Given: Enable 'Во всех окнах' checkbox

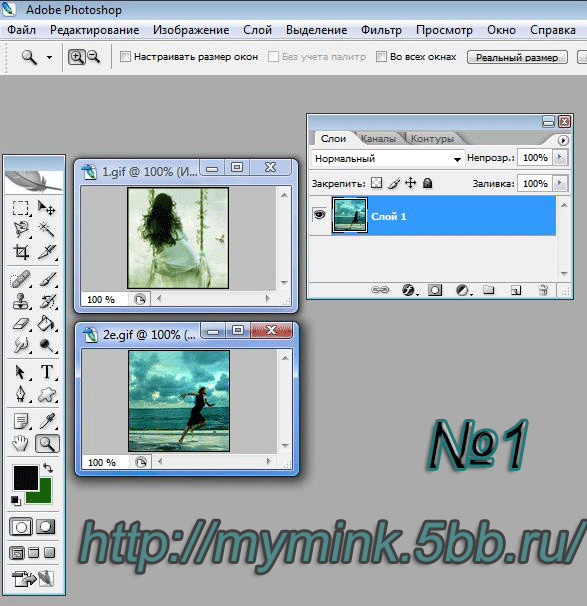Looking at the screenshot, I should click(x=381, y=56).
